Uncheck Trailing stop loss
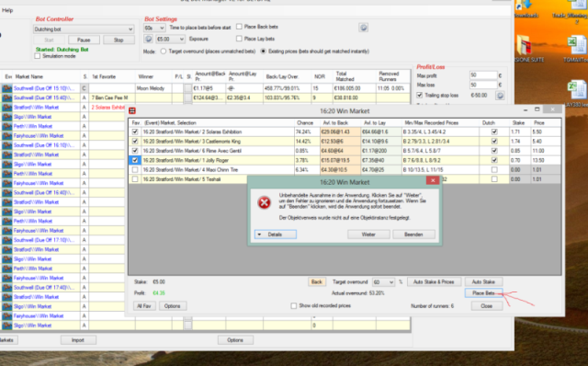Viewport: 588px width, 366px height. (420, 96)
